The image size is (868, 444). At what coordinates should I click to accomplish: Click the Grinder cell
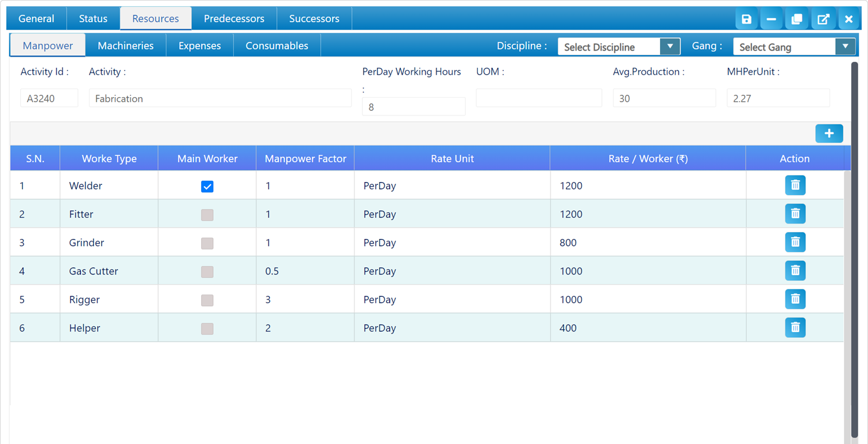pyautogui.click(x=109, y=242)
